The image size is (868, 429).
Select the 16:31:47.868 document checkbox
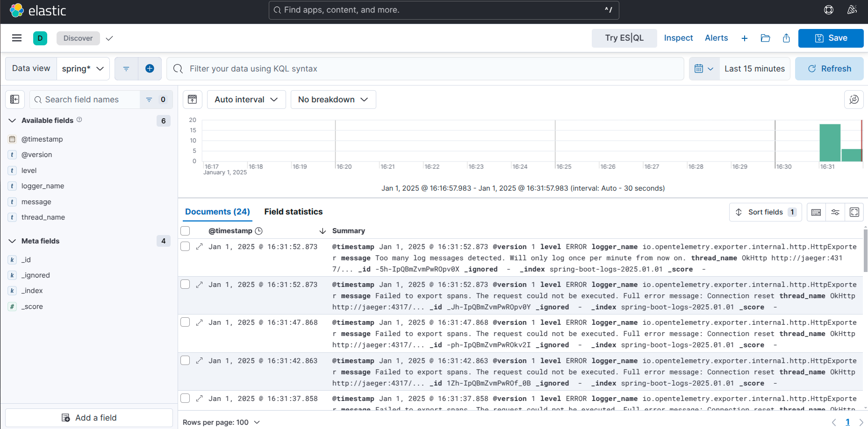185,322
